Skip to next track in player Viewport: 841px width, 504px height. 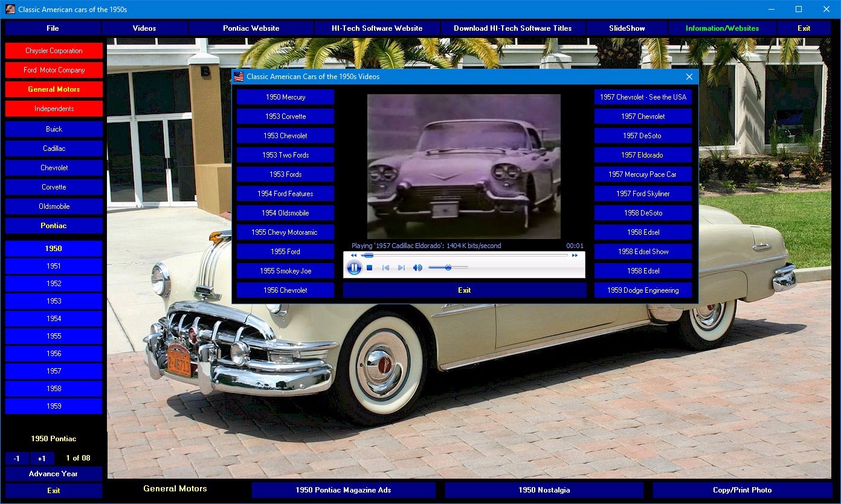(401, 267)
